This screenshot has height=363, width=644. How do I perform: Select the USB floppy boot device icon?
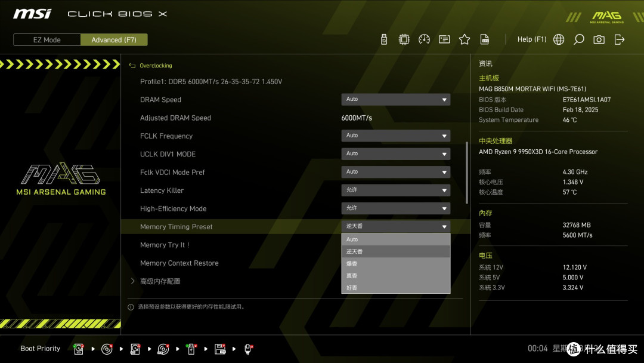219,349
